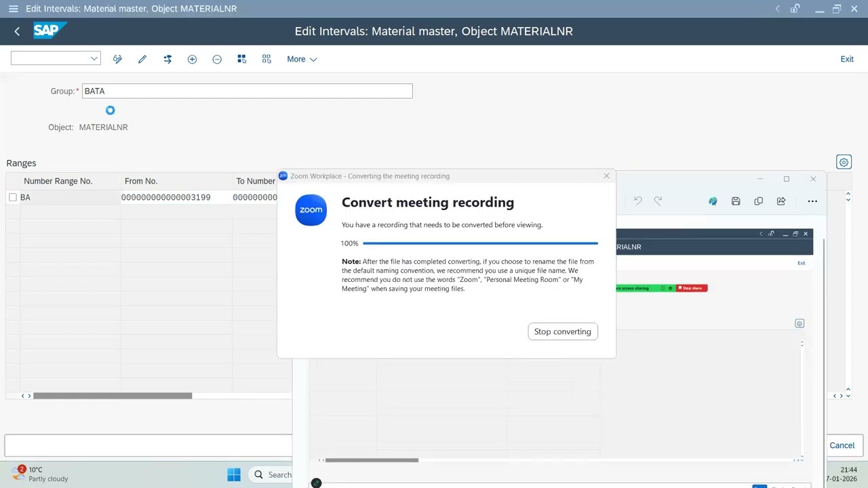
Task: Click the Group input field containing BATA
Action: [247, 91]
